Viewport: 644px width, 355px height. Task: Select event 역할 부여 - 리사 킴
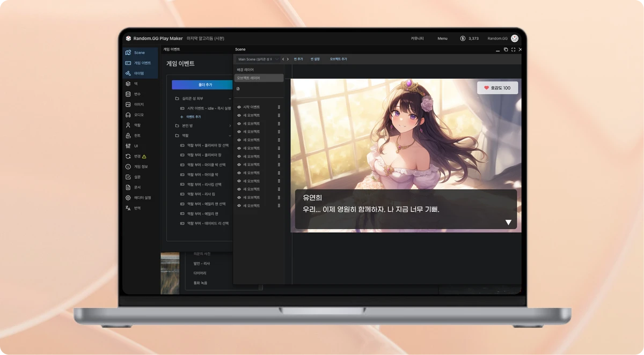point(197,194)
